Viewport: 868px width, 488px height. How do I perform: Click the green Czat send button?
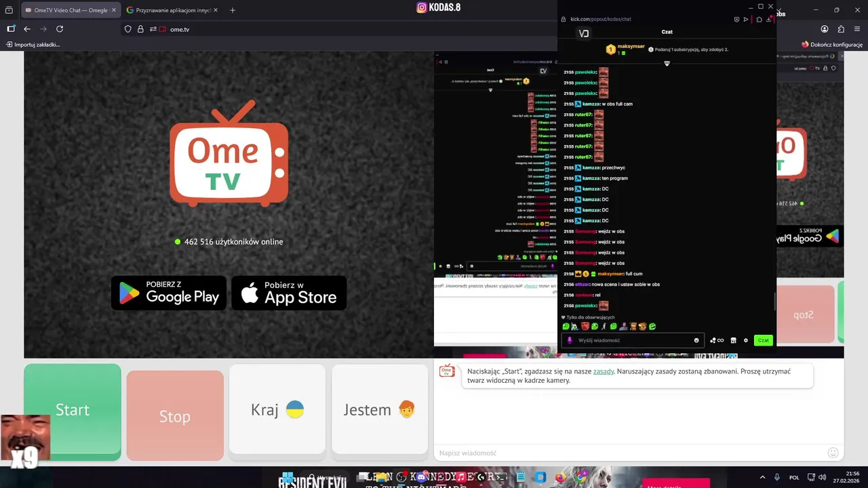[x=764, y=340]
